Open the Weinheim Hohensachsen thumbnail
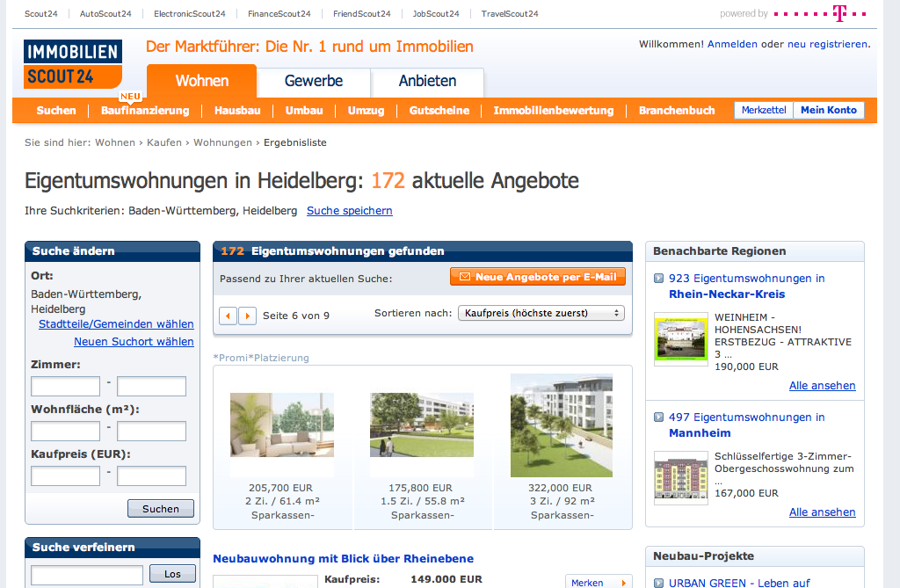Viewport: 900px width, 588px height. 681,338
